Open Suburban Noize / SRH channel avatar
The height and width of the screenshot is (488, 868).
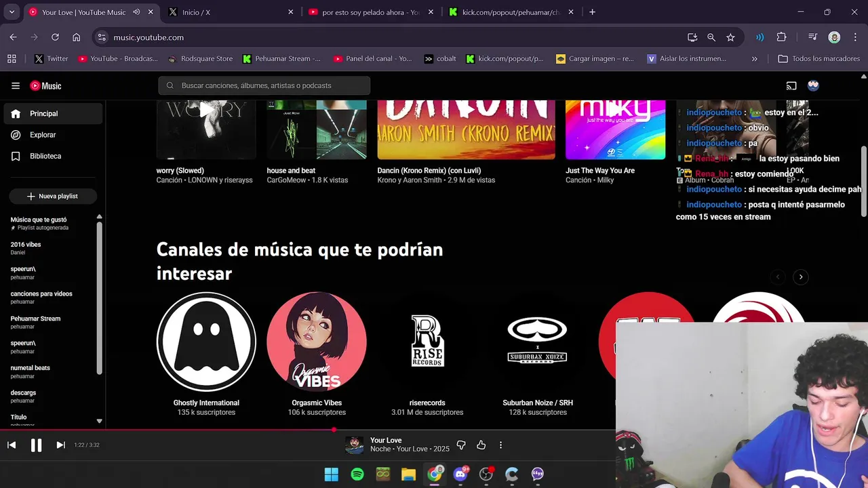538,342
